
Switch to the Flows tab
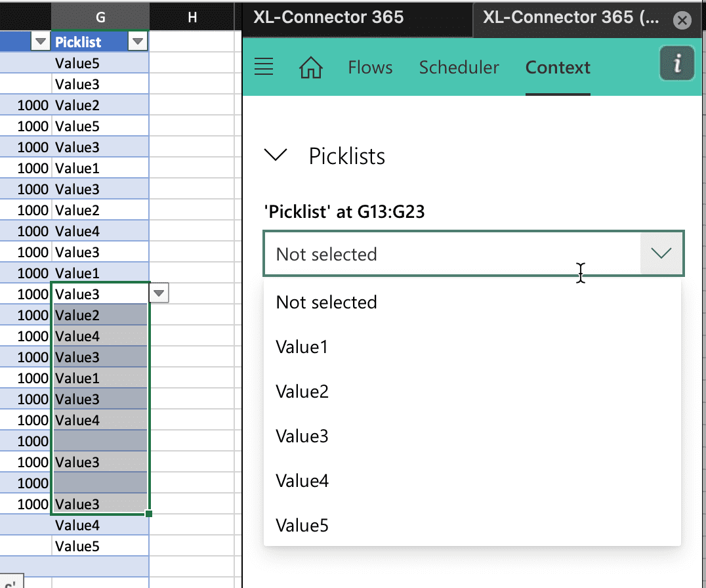coord(370,66)
